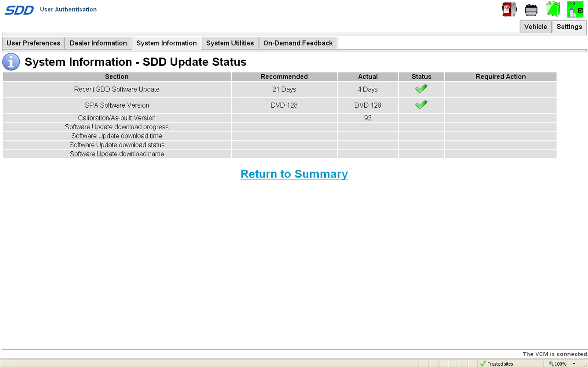Click the red VCM device icon
The height and width of the screenshot is (368, 588).
(x=509, y=9)
